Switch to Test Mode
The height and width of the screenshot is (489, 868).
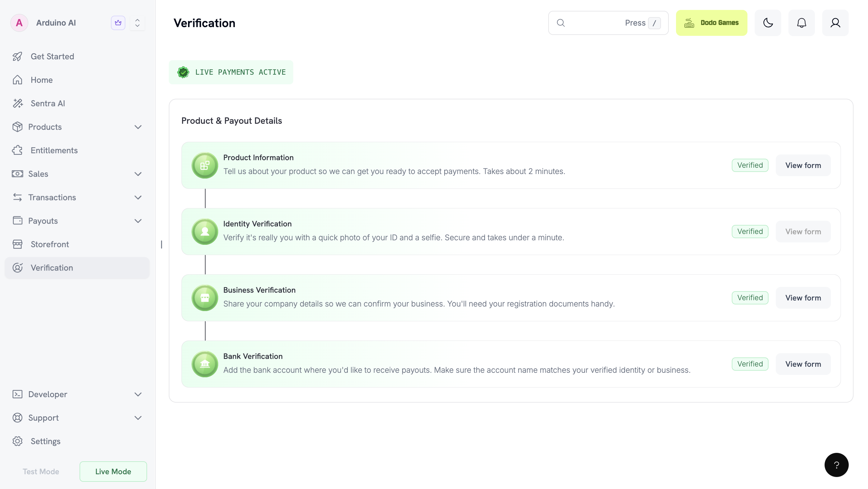click(x=41, y=472)
